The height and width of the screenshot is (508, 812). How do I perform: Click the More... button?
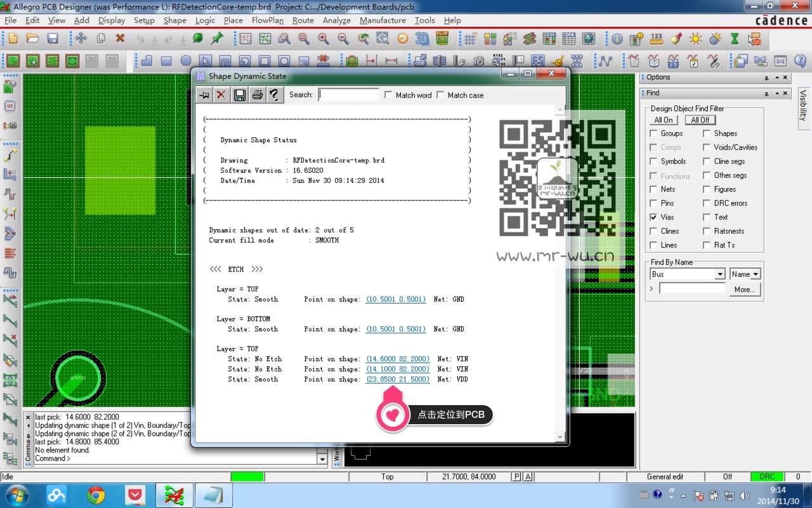click(744, 289)
